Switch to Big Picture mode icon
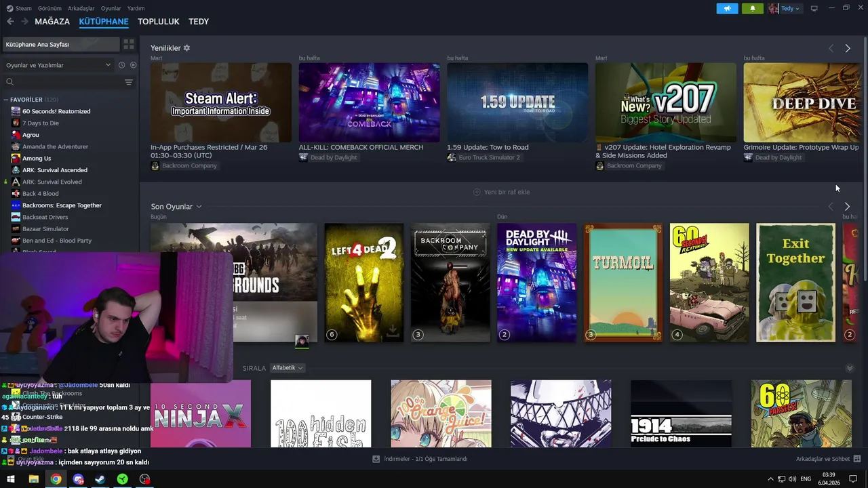The width and height of the screenshot is (868, 488). point(814,8)
